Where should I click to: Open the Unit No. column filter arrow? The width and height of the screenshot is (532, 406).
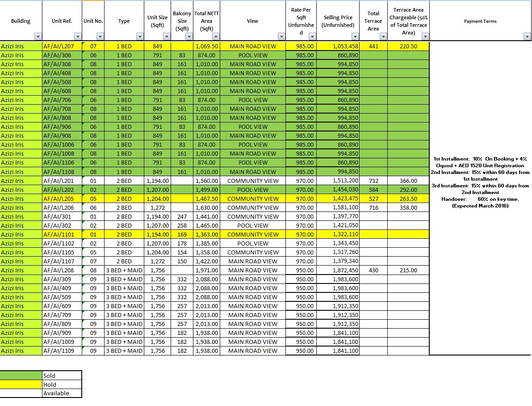tap(100, 36)
